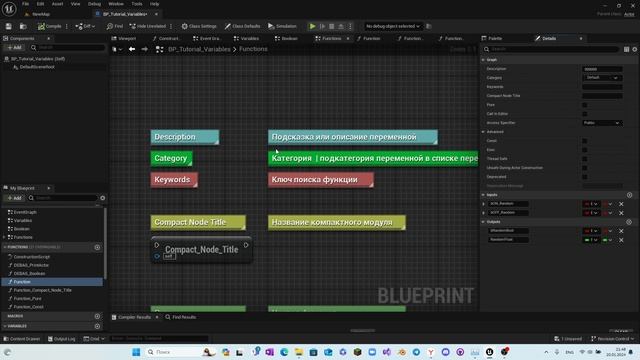This screenshot has width=640, height=360.
Task: Click the icon after the debug selector
Action: tap(429, 26)
